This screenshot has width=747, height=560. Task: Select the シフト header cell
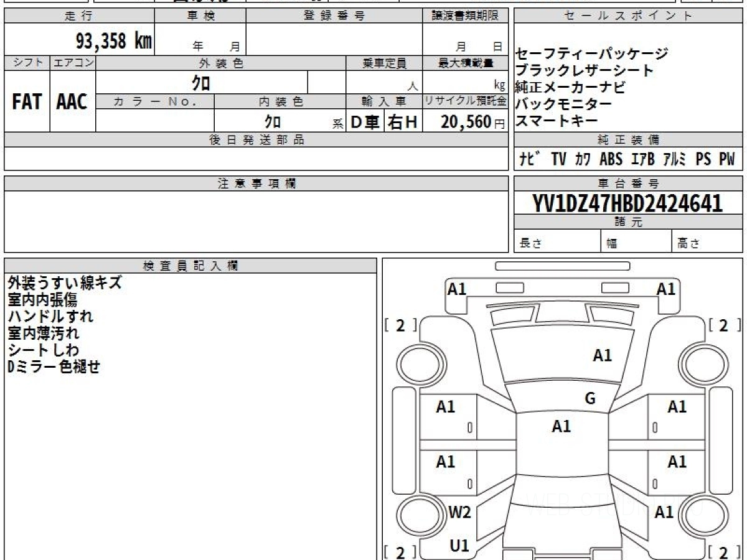(27, 63)
